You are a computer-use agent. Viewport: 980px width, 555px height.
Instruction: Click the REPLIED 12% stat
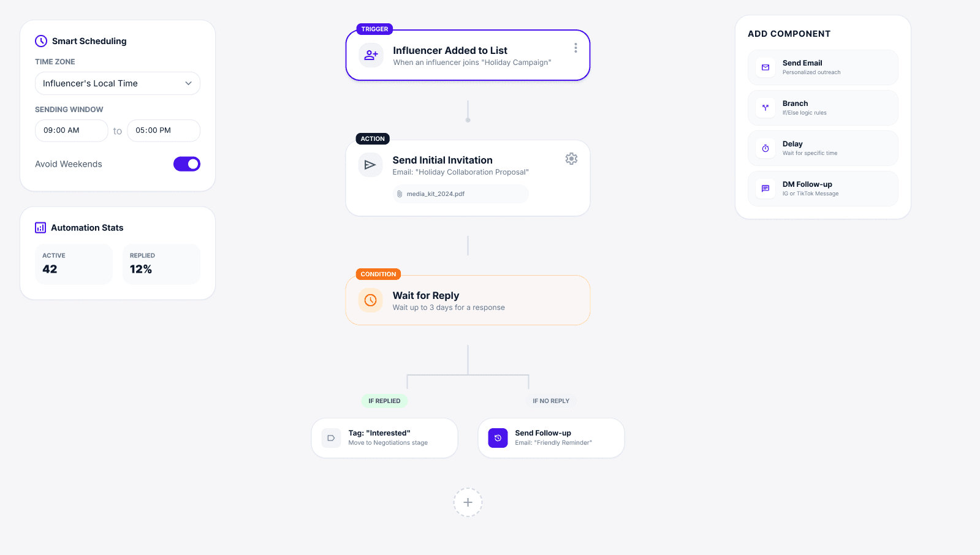[x=161, y=264]
